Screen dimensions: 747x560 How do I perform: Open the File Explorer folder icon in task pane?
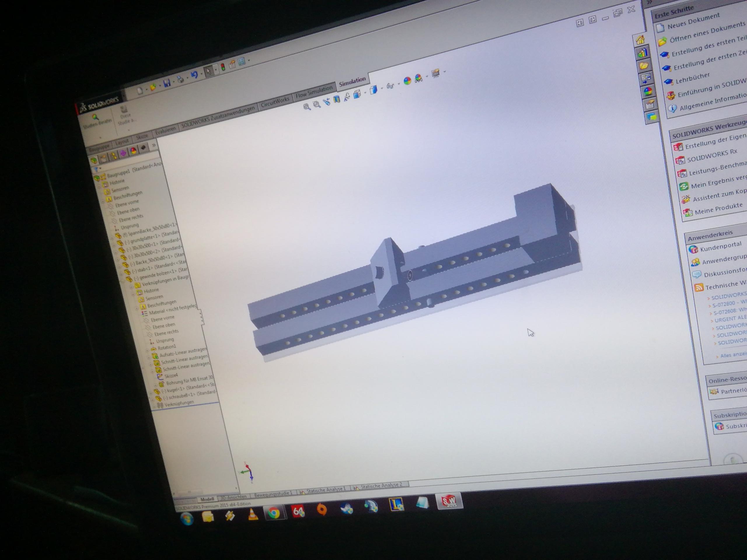[644, 66]
